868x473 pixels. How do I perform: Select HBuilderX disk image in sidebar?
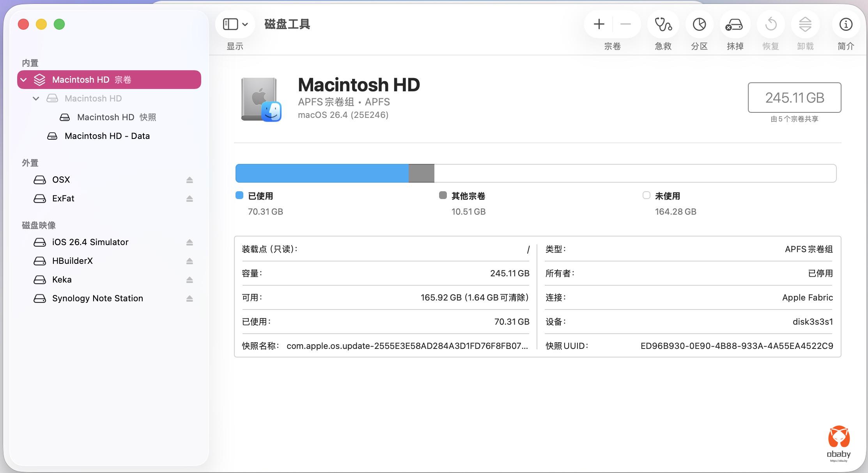73,261
